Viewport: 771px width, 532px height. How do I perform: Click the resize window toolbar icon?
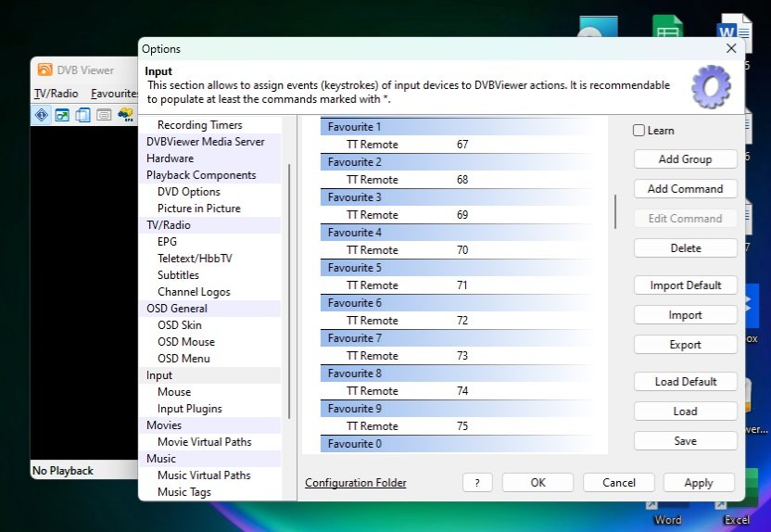(x=62, y=115)
